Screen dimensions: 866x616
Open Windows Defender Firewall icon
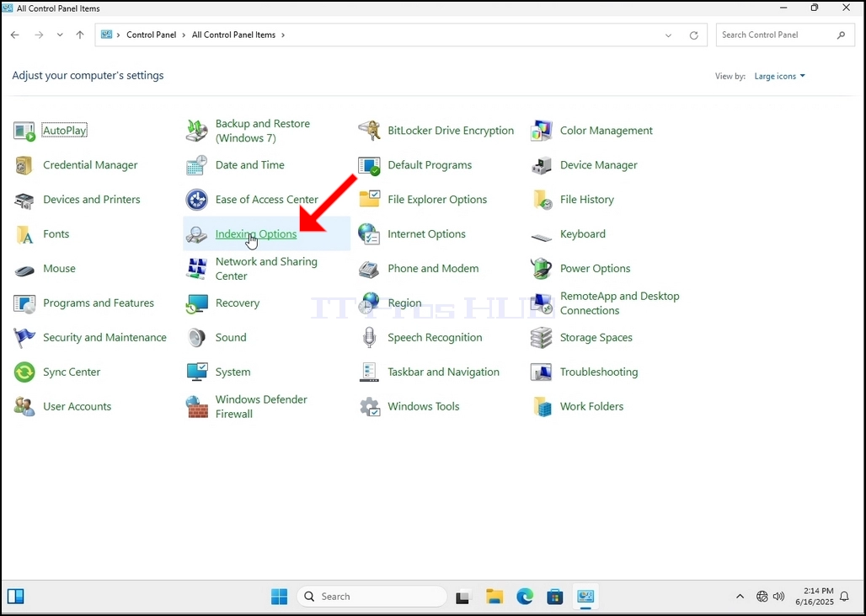pyautogui.click(x=196, y=407)
